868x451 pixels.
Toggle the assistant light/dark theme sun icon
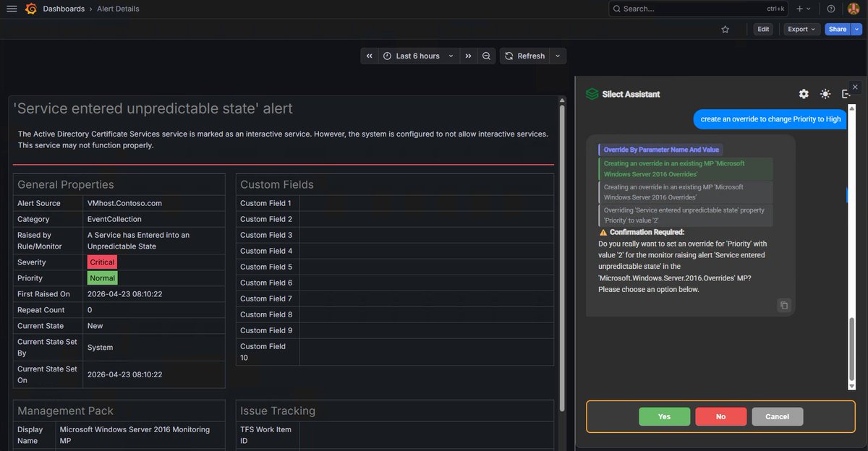click(x=825, y=94)
